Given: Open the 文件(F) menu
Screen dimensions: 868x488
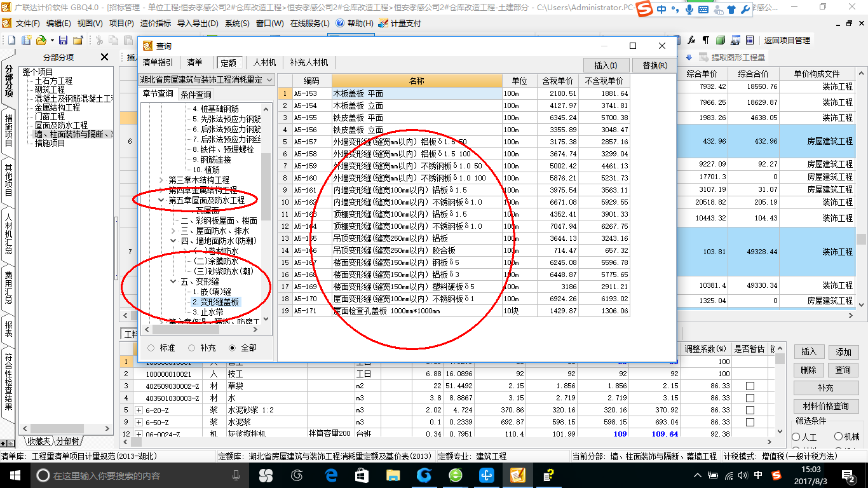Looking at the screenshot, I should 28,24.
